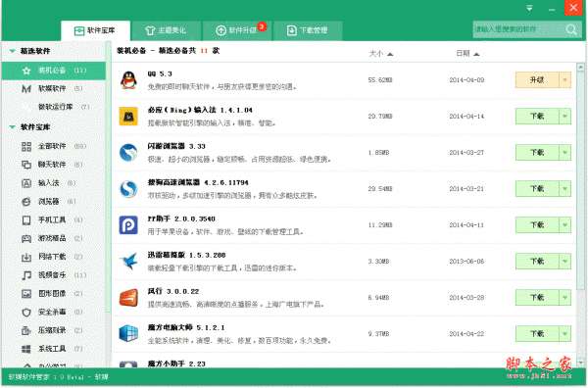588x388 pixels.
Task: Select 装机必备 category
Action: click(x=54, y=71)
